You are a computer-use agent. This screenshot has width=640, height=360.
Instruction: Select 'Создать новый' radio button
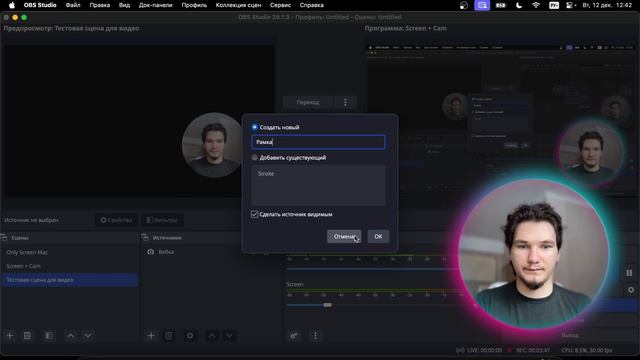coord(255,127)
